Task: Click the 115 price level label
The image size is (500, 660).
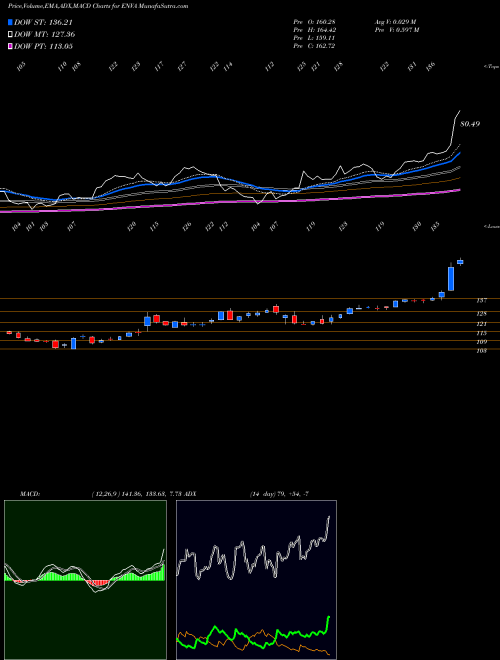Action: click(481, 333)
